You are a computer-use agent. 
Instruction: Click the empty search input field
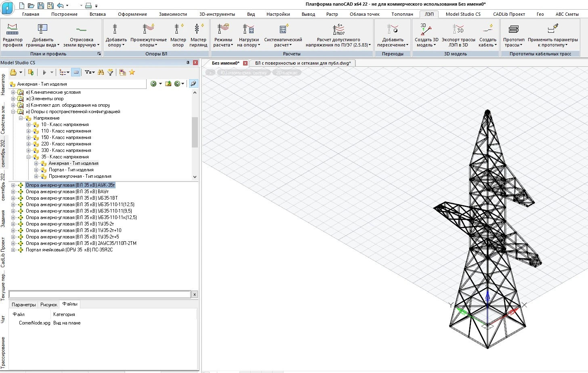click(99, 295)
